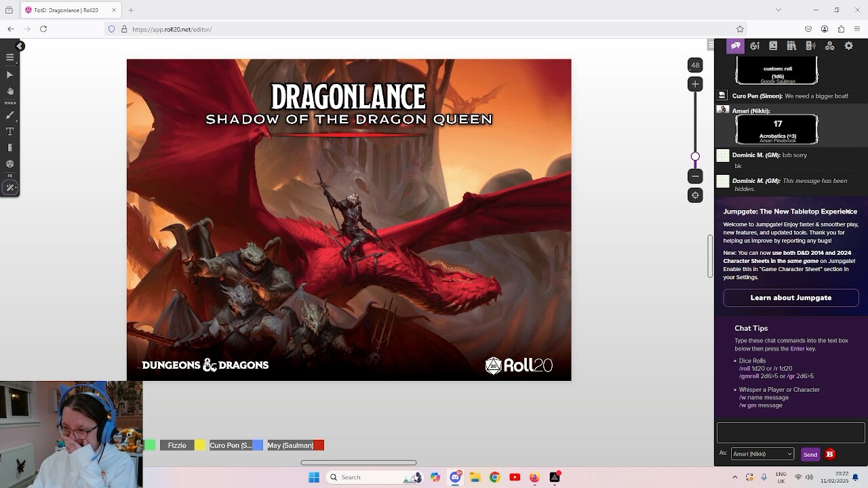This screenshot has height=488, width=868.
Task: Open the layers menu icon in toolbar
Action: click(x=10, y=58)
